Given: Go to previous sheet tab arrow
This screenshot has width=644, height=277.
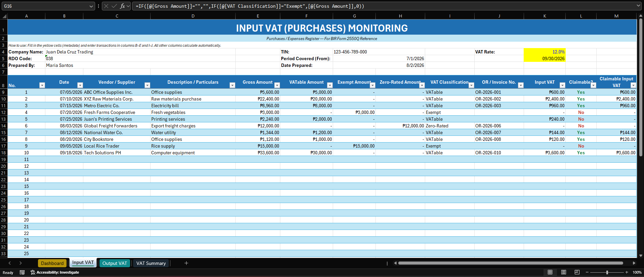Looking at the screenshot, I should (10, 263).
